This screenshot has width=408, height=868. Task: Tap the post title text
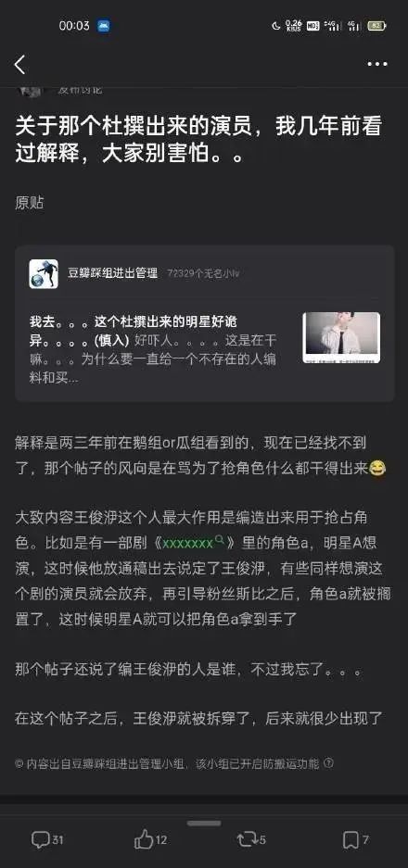click(198, 141)
